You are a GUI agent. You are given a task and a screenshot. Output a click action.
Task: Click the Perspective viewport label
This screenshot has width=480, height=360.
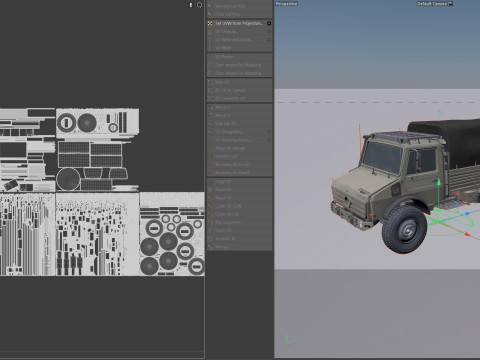[286, 4]
